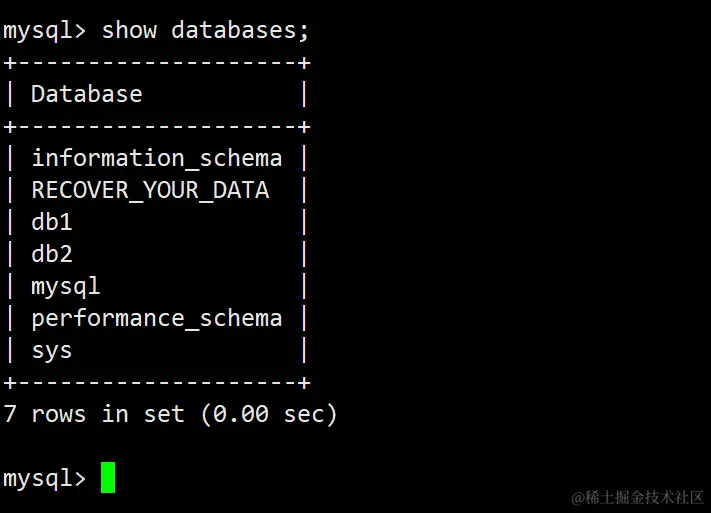Click the '(0.00 sec)' query time
The width and height of the screenshot is (711, 513).
click(x=269, y=414)
